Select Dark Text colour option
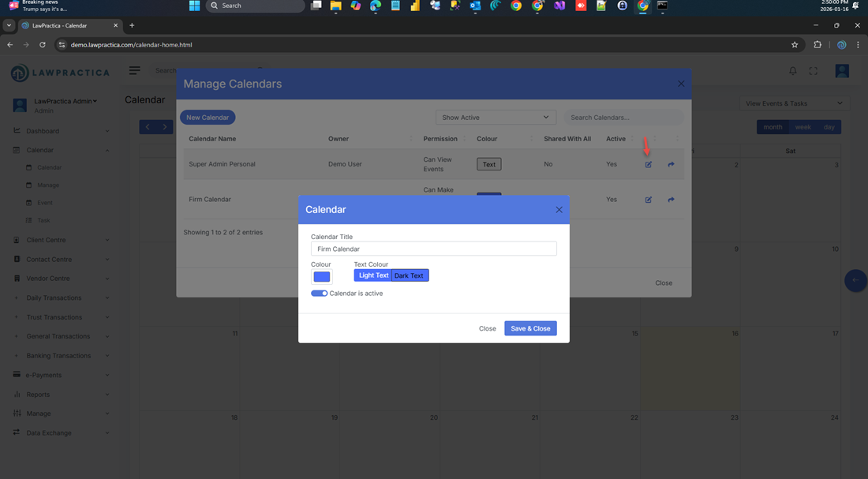Image resolution: width=868 pixels, height=479 pixels. click(409, 275)
